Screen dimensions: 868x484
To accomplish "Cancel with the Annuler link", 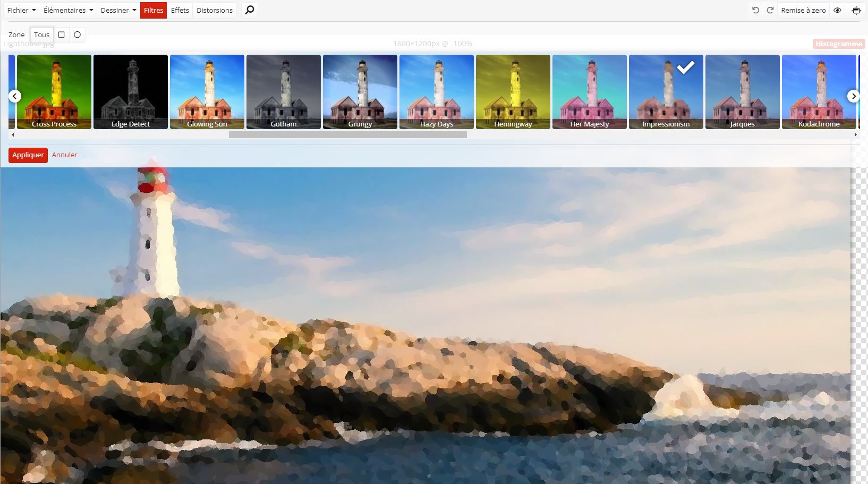I will [x=64, y=155].
